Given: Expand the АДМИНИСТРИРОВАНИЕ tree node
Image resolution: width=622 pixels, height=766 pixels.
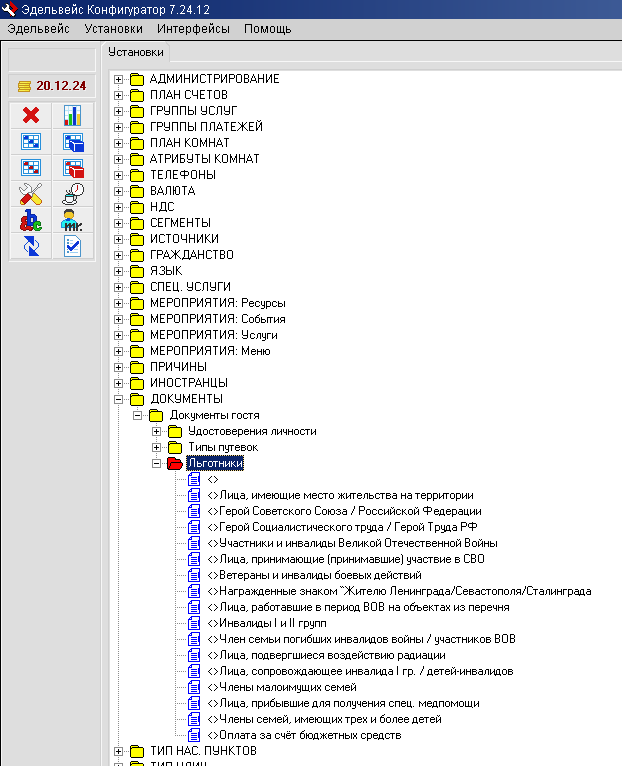Looking at the screenshot, I should (x=119, y=79).
